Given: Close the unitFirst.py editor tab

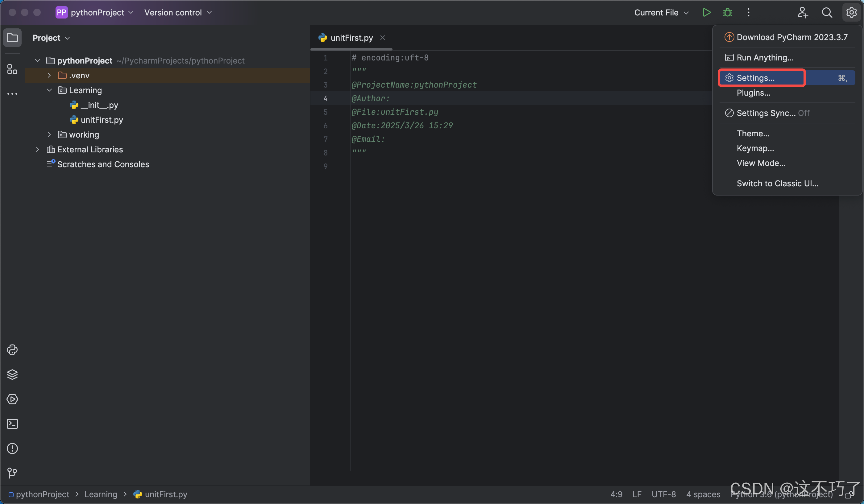Looking at the screenshot, I should point(382,38).
